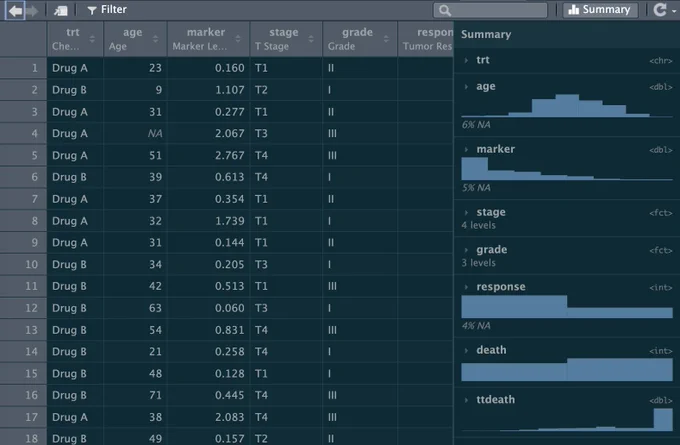Open data in new window icon
This screenshot has height=445, width=680.
[x=60, y=10]
